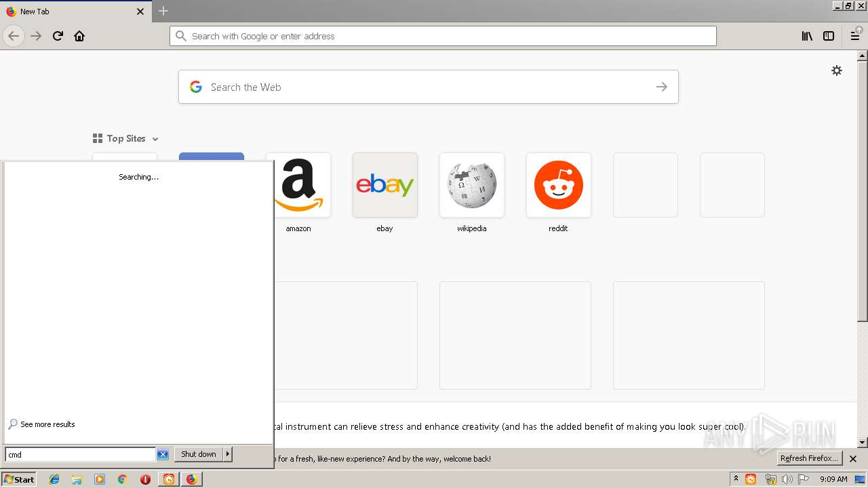Open New Tab customization gear
The height and width of the screenshot is (488, 868).
[837, 70]
